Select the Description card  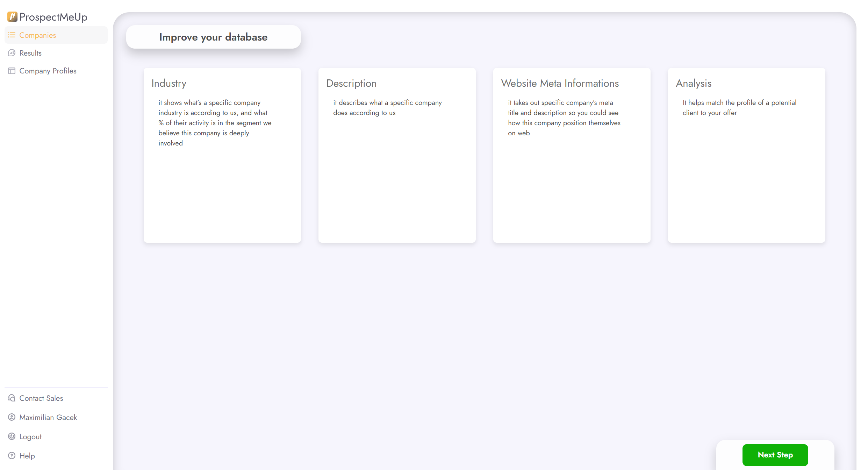point(397,155)
